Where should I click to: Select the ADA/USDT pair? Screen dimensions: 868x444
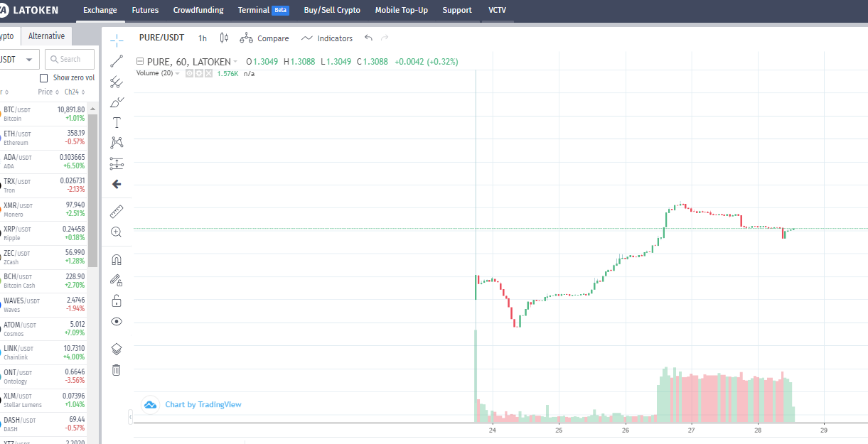click(x=44, y=161)
